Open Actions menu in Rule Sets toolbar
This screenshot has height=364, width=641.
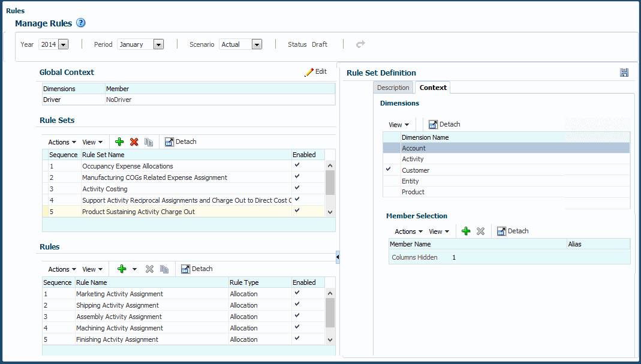point(62,142)
